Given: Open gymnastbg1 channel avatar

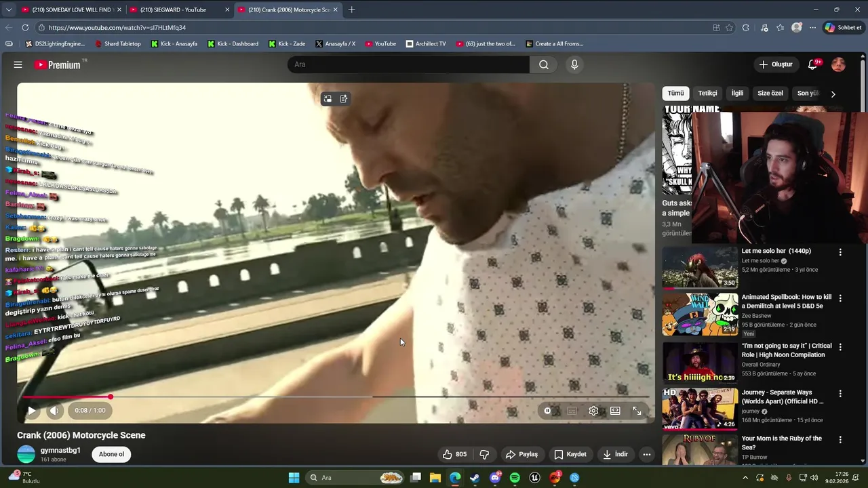Looking at the screenshot, I should point(26,454).
